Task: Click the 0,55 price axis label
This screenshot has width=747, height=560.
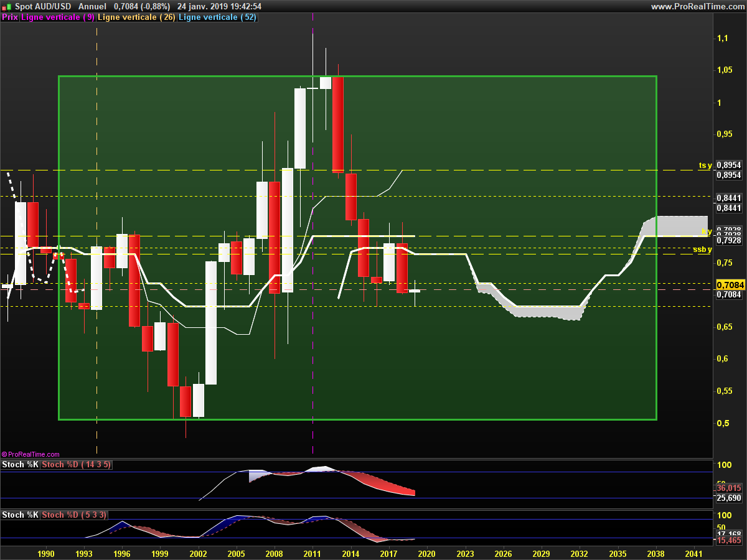Action: [724, 391]
